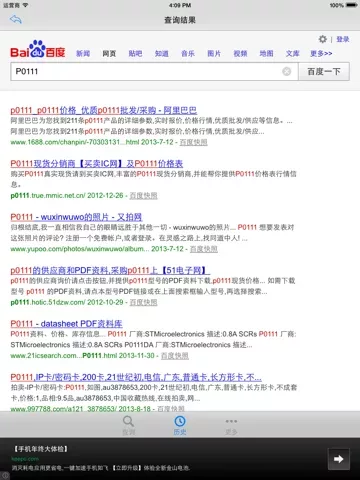
Task: Switch to the 图片 images tab
Action: [214, 53]
